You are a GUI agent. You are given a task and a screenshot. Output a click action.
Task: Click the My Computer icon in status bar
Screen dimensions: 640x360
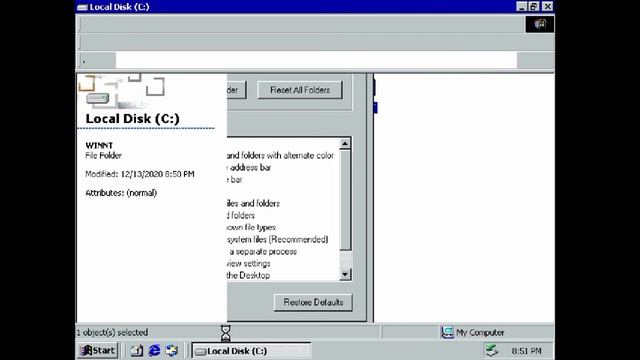click(447, 332)
